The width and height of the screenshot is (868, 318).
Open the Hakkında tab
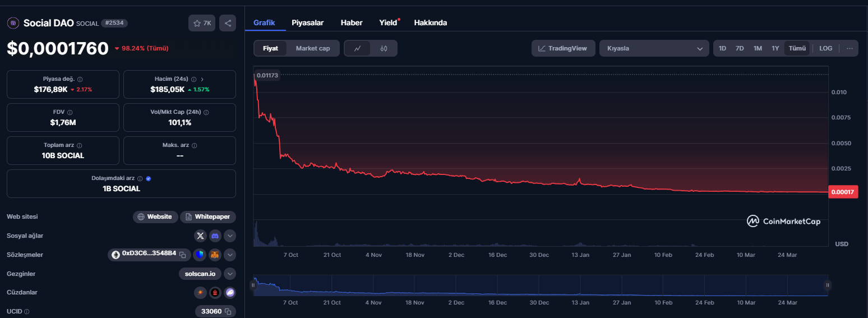(x=430, y=22)
